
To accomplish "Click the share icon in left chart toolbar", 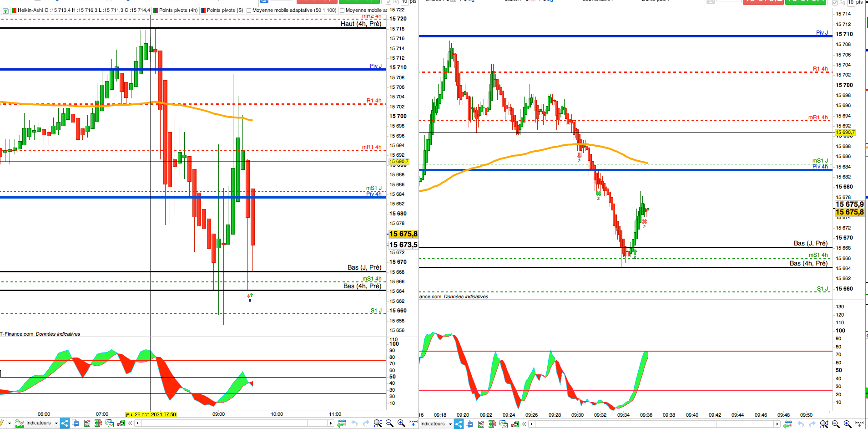I will pyautogui.click(x=65, y=423).
